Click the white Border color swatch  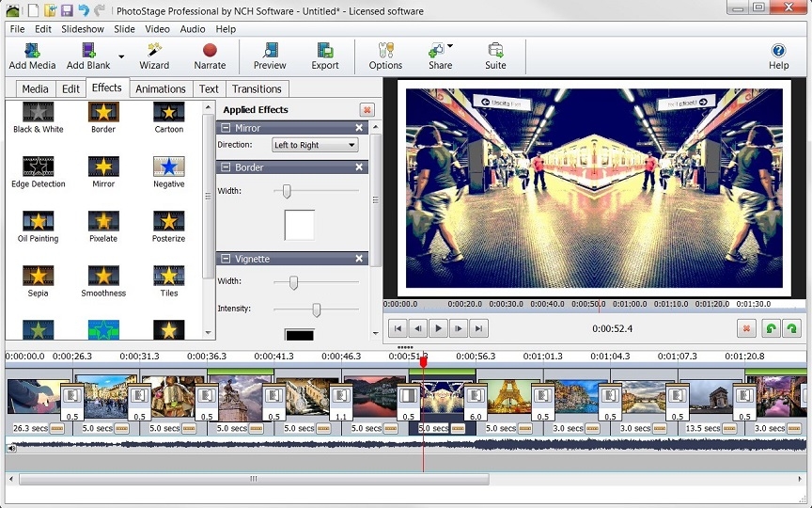pos(299,225)
